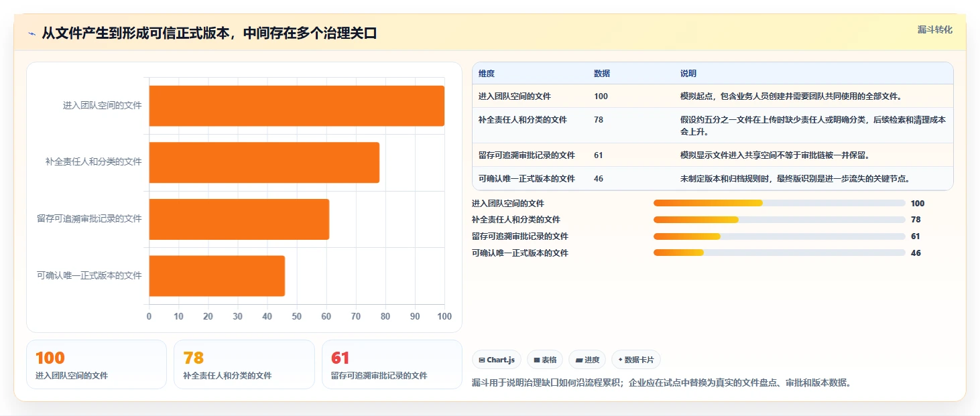
Task: Click the 50 tick on the chart axis
Action: coord(297,316)
